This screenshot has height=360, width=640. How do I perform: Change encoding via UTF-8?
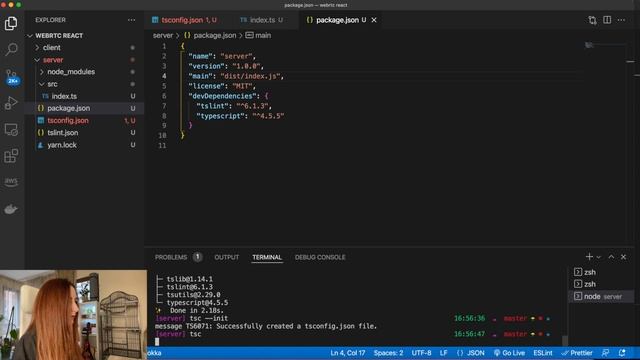[421, 353]
